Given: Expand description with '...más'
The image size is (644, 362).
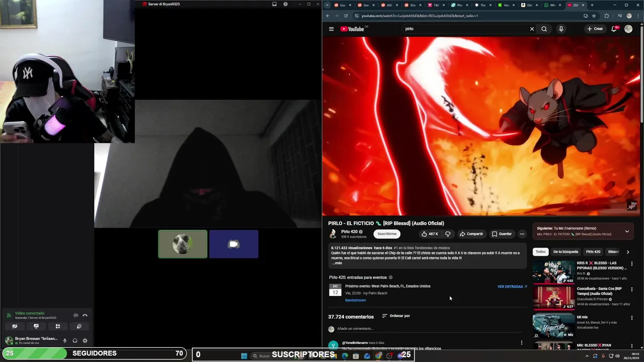Looking at the screenshot, I should click(x=337, y=263).
